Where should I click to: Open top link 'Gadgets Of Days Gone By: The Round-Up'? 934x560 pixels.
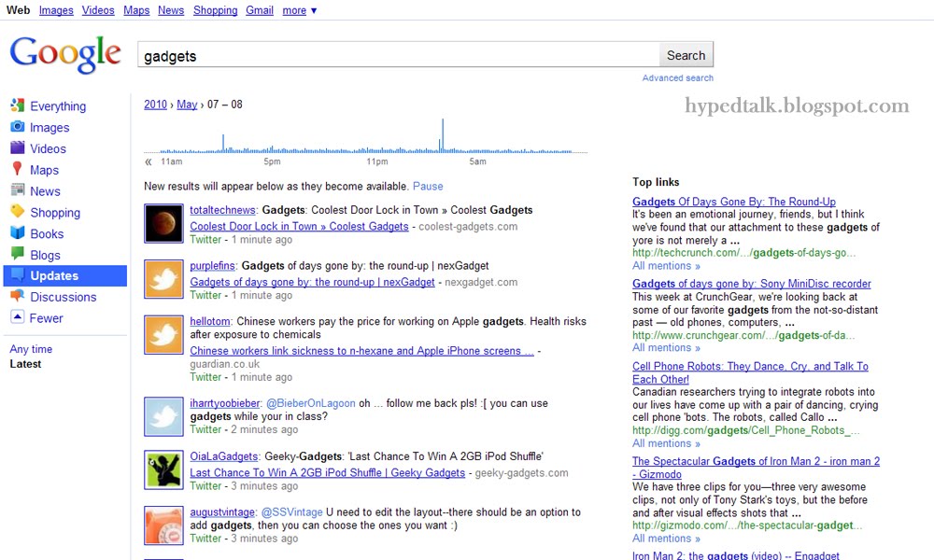click(x=734, y=202)
